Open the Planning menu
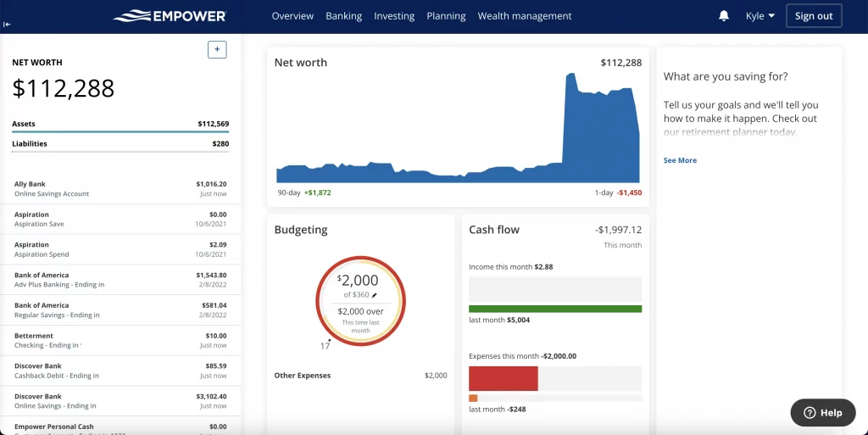Viewport: 868px width, 435px height. point(446,16)
